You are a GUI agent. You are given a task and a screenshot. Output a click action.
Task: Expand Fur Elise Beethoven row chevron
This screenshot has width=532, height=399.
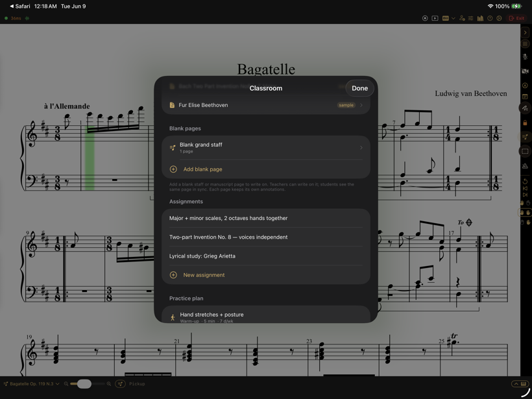coord(361,105)
